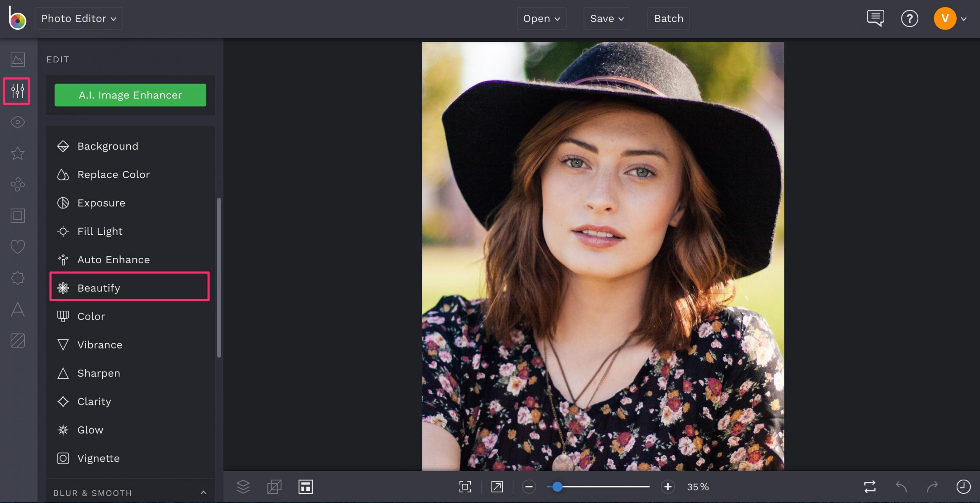
Task: Open the Effects star sidebar icon
Action: tap(17, 154)
